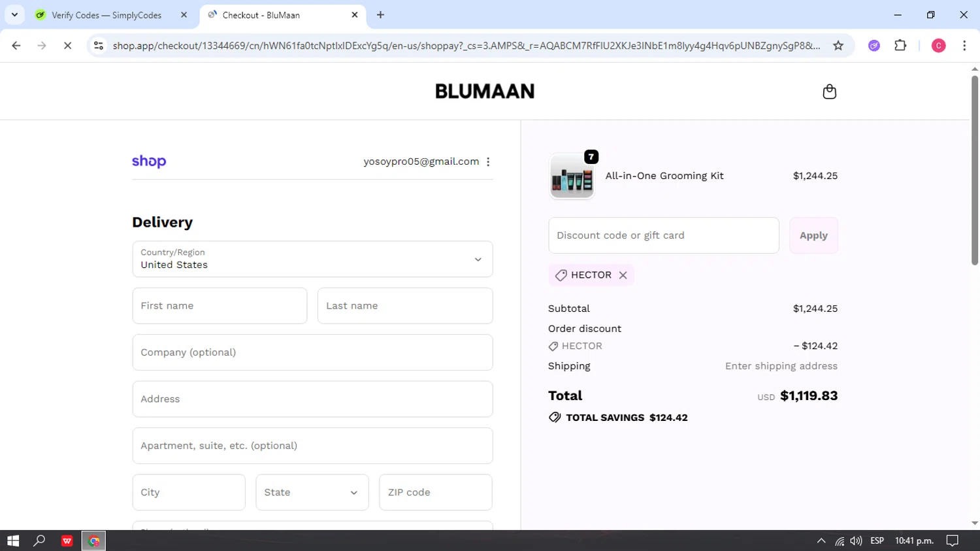Click the TOTAL SAVINGS $124.42 text
Screen dimensions: 980x551
click(x=627, y=418)
